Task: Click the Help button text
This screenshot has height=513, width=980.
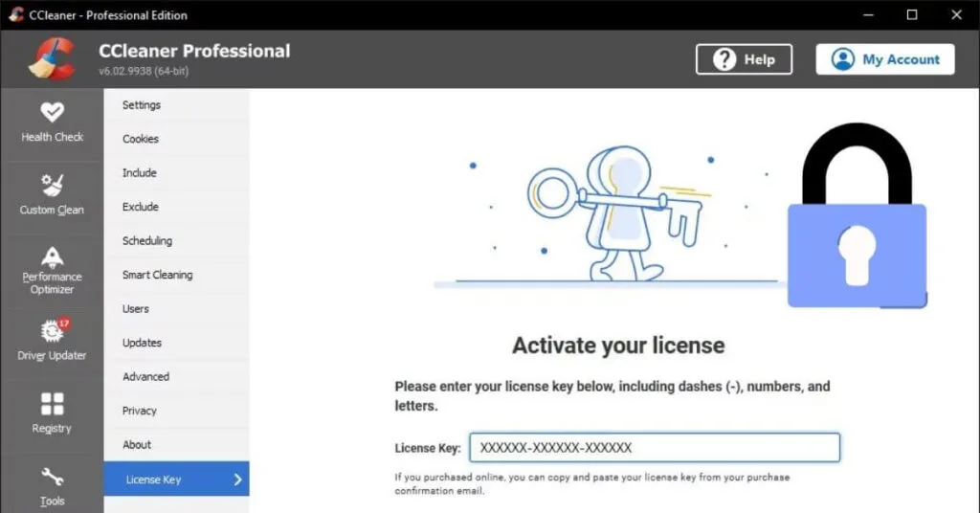Action: (x=759, y=59)
